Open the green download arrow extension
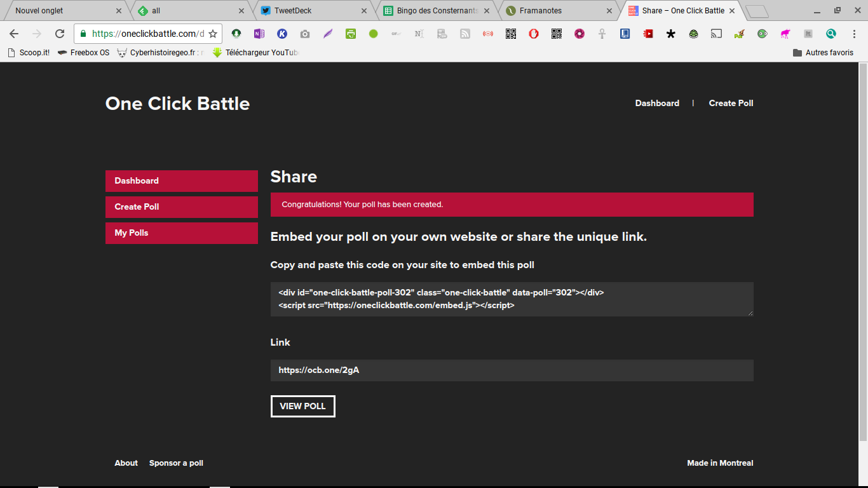The height and width of the screenshot is (488, 868). coord(236,34)
